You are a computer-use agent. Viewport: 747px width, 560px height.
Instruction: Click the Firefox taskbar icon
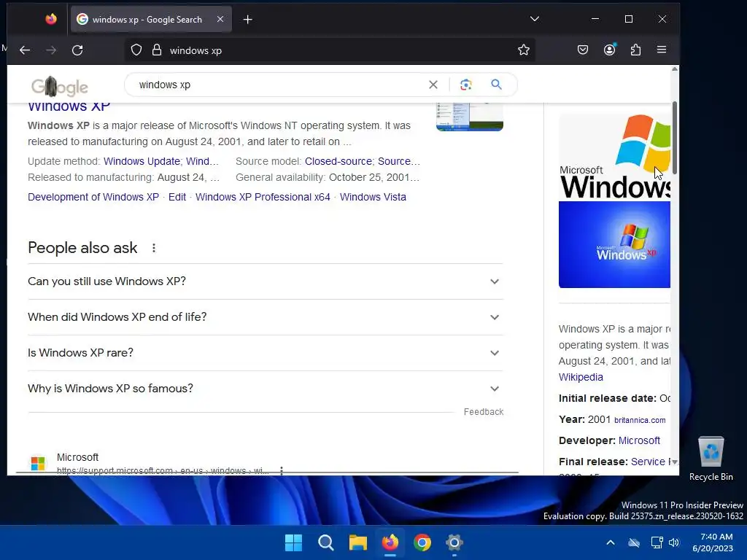click(x=390, y=542)
